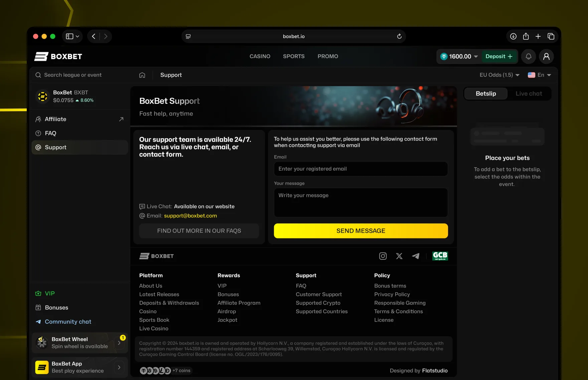Click the search magnifier icon
This screenshot has width=588, height=380.
click(38, 75)
